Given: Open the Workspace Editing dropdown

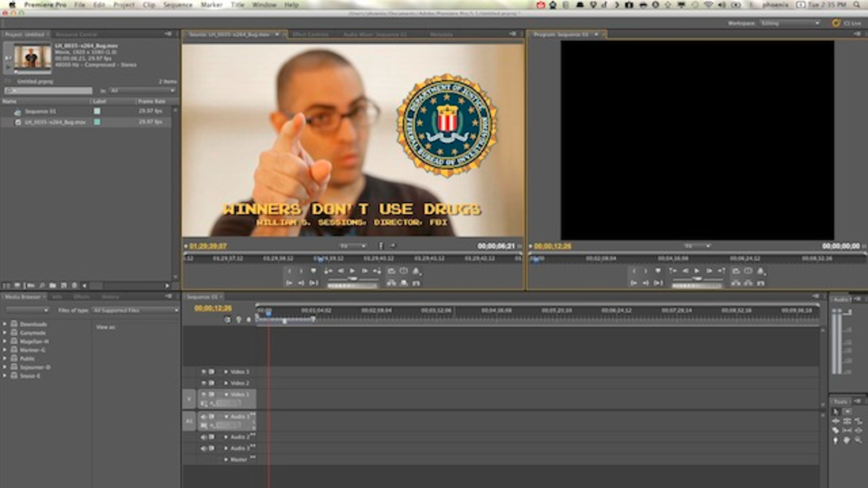Looking at the screenshot, I should [x=790, y=23].
